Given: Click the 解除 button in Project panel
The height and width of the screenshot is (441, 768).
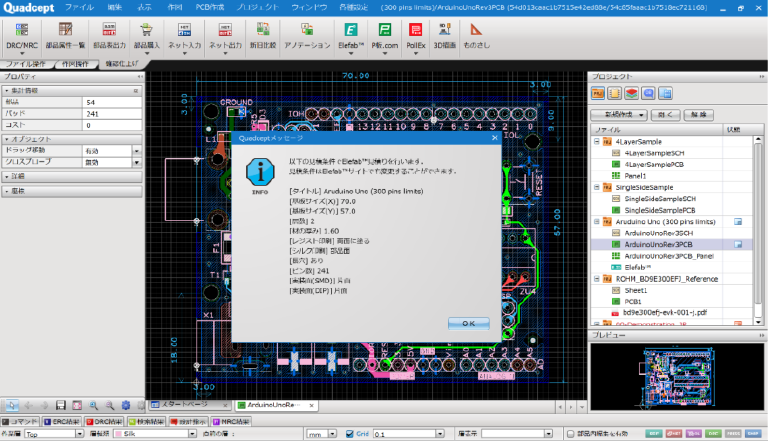Looking at the screenshot, I should tap(698, 115).
